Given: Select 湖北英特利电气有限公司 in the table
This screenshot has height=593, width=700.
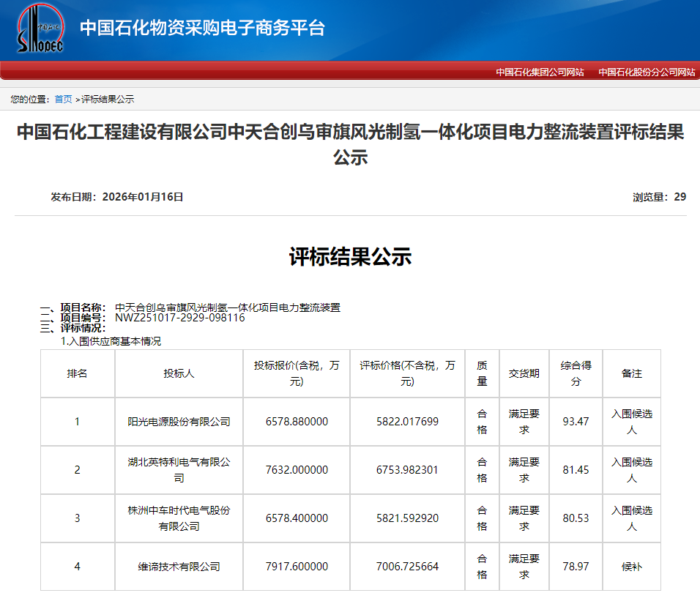Looking at the screenshot, I should pos(178,470).
